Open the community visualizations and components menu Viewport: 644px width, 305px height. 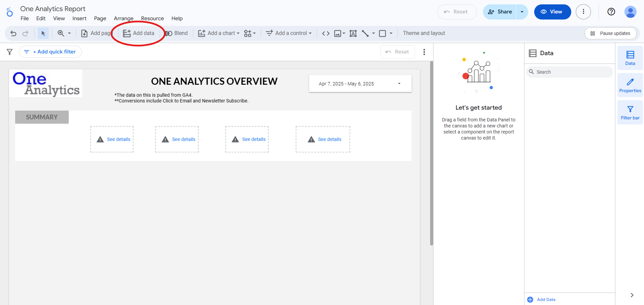point(250,33)
